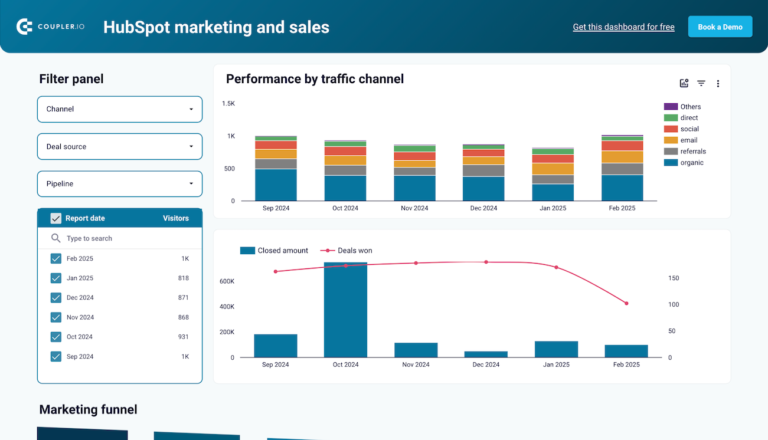Click the Coupler.io logo

tap(50, 26)
